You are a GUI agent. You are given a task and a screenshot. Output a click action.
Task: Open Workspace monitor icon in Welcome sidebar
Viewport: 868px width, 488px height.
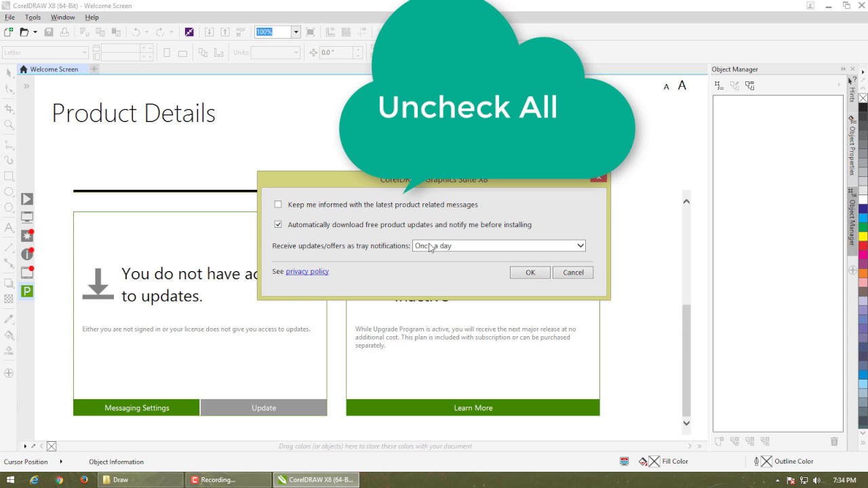pos(27,218)
